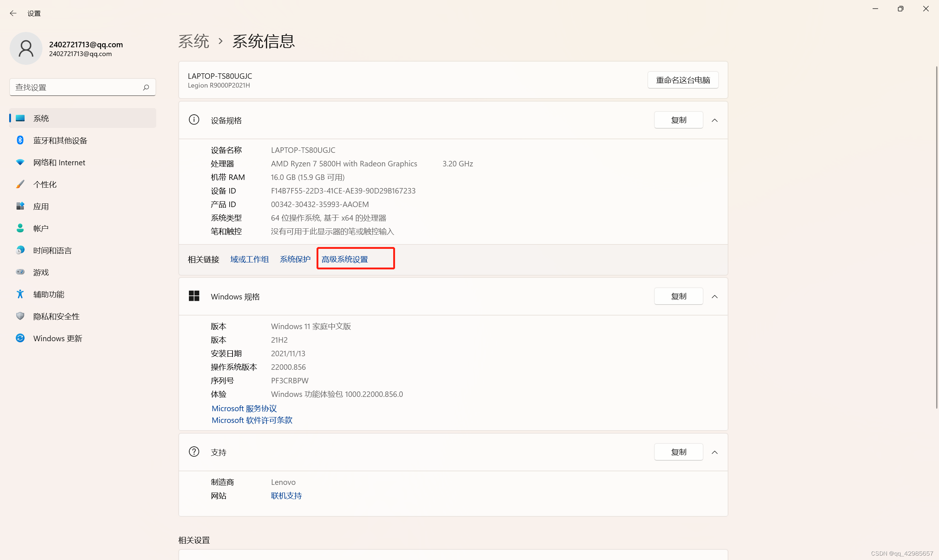Open 网络和 Internet settings

pos(59,162)
